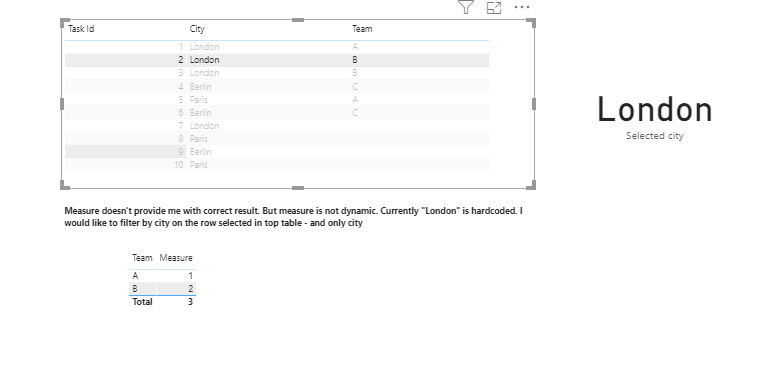
Task: Click the explanatory text box about measure
Action: [293, 217]
